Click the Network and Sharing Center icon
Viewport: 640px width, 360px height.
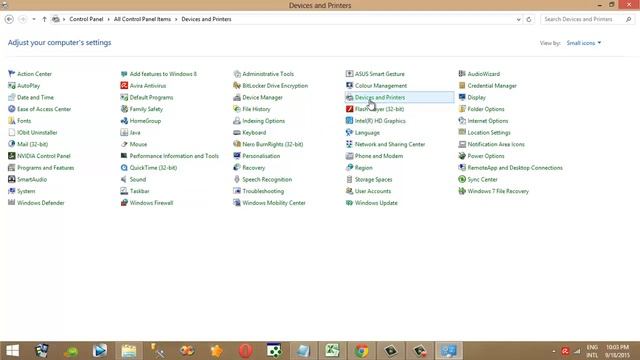(x=349, y=144)
